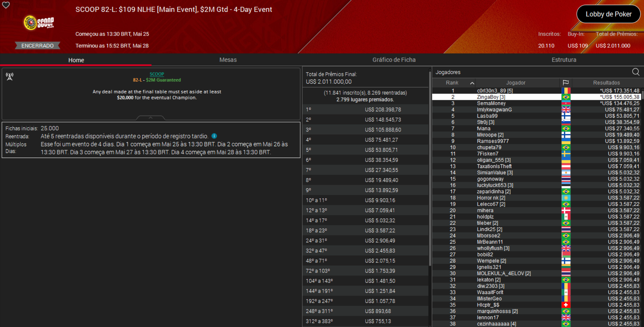Viewport: 644px width, 327px height.
Task: Click the prize row 72º a 103º
Action: 365,271
